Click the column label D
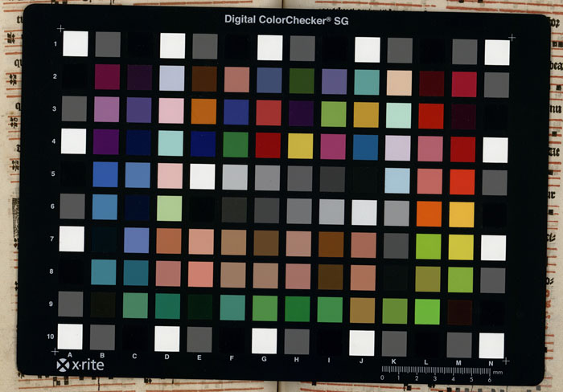 167,357
